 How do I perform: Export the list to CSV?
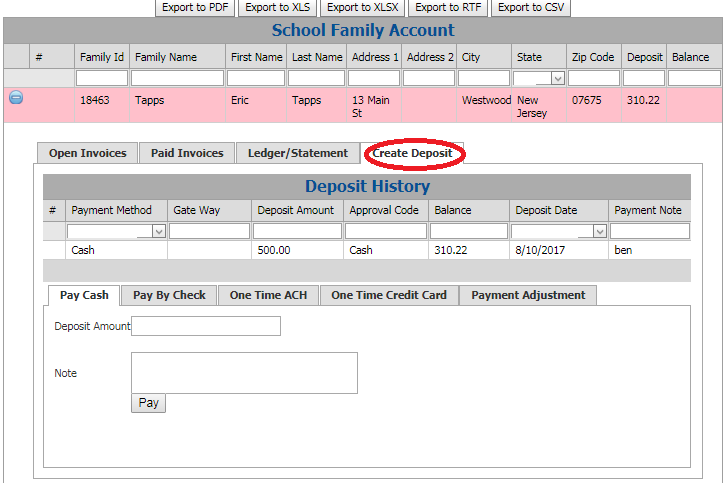point(531,7)
